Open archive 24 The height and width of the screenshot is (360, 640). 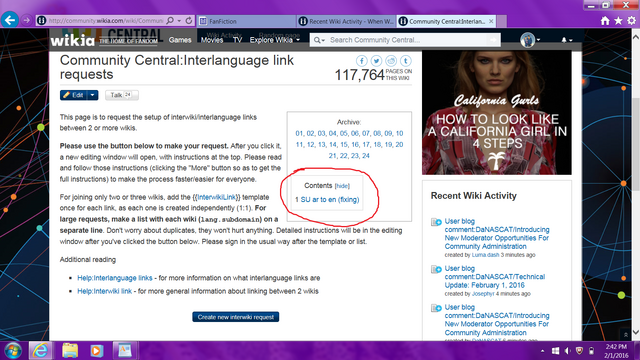click(366, 156)
